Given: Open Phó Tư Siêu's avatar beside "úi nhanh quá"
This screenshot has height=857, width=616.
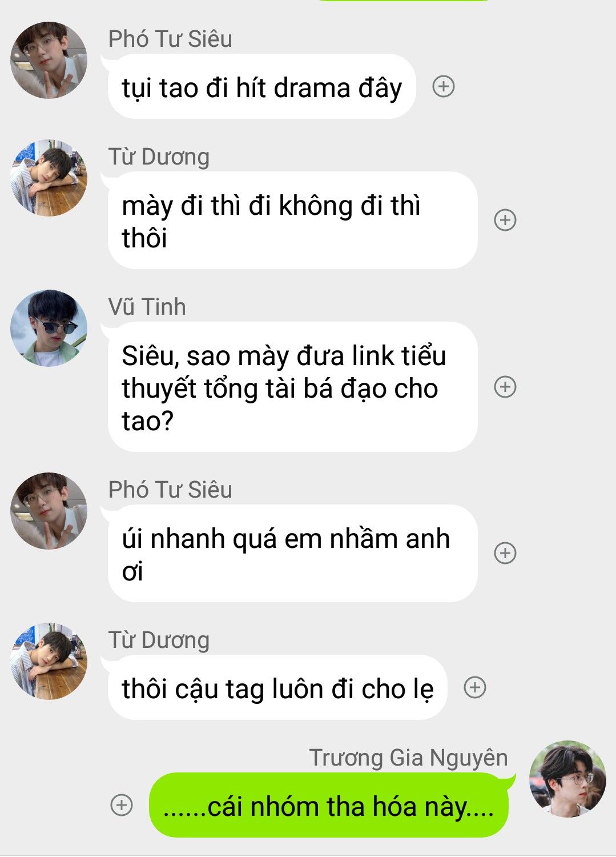Looking at the screenshot, I should point(49,511).
